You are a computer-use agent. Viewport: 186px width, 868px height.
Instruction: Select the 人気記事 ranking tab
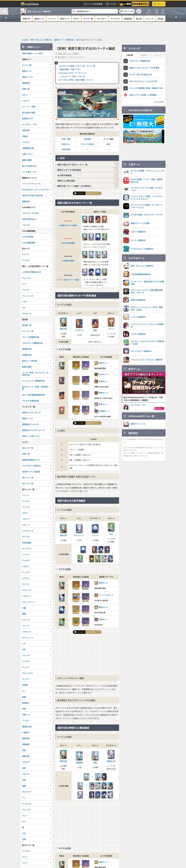(x=129, y=55)
